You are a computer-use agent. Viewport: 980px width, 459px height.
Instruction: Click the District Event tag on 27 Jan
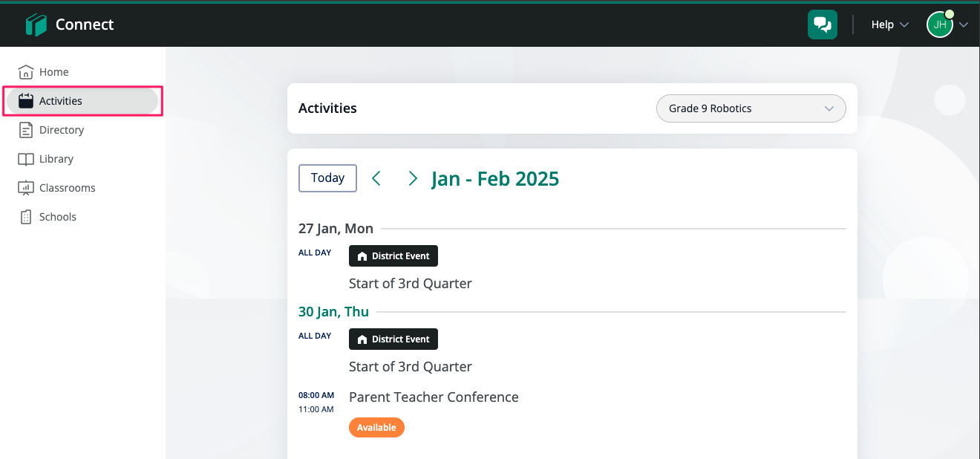pyautogui.click(x=393, y=256)
